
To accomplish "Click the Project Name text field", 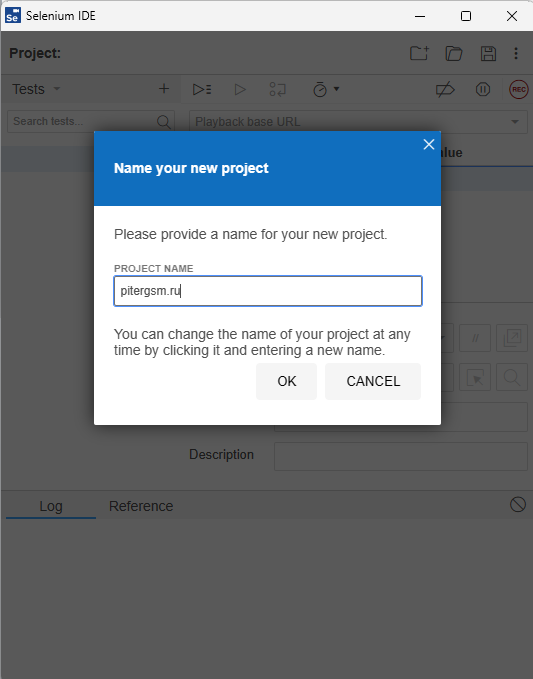I will point(268,291).
